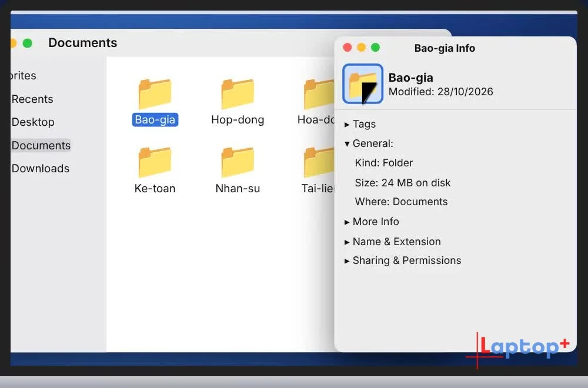
Task: Close the Bao-gia Info window
Action: pos(348,48)
